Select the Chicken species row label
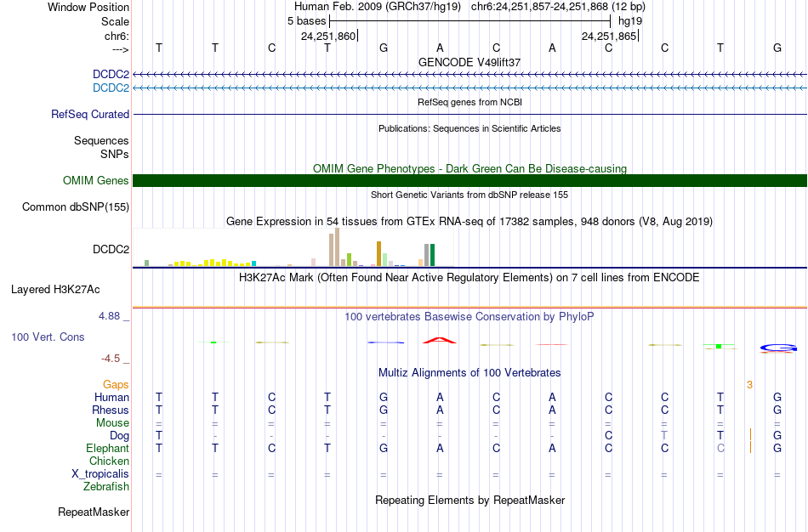This screenshot has width=808, height=532. coord(109,461)
